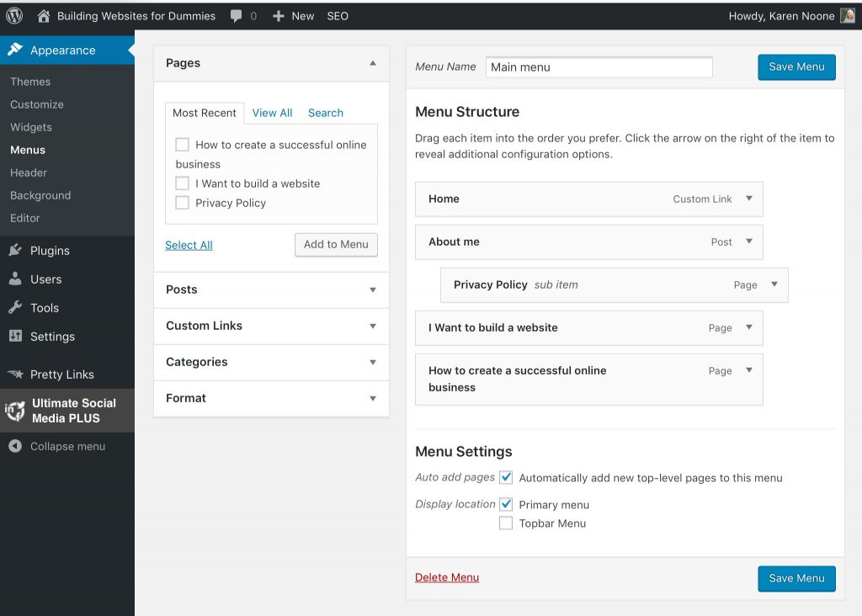
Task: Open Users via its person icon
Action: coord(15,279)
